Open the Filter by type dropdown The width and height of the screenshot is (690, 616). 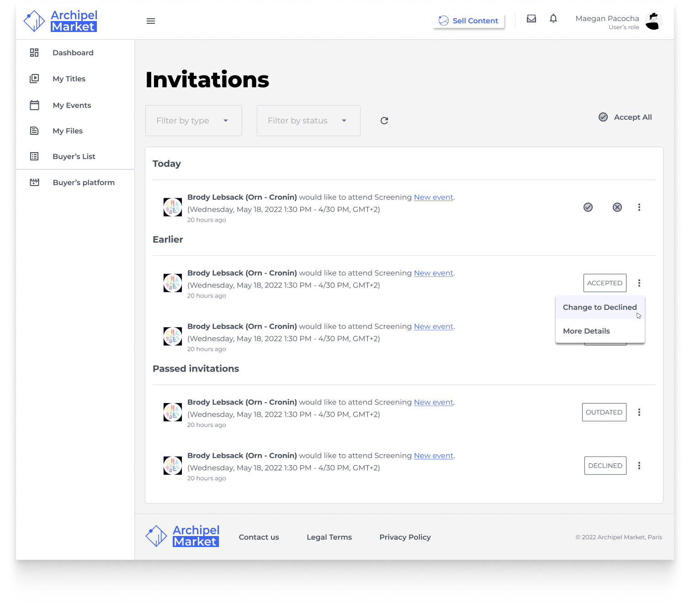(193, 121)
